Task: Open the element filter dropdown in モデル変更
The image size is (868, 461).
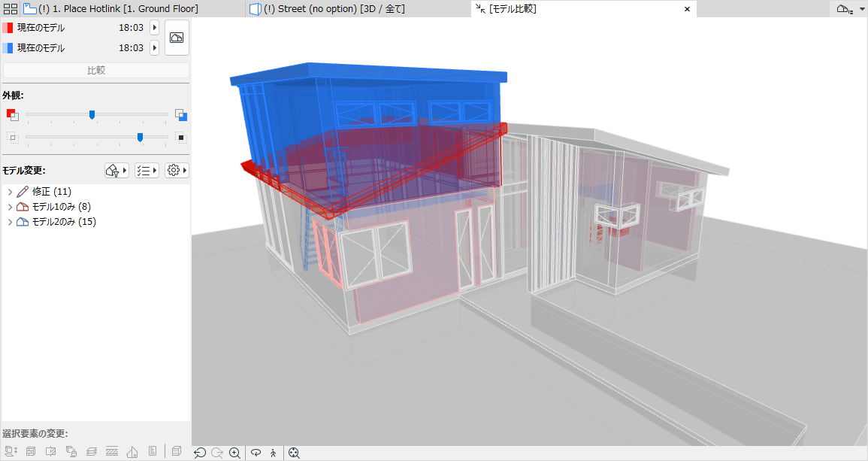Action: point(116,170)
